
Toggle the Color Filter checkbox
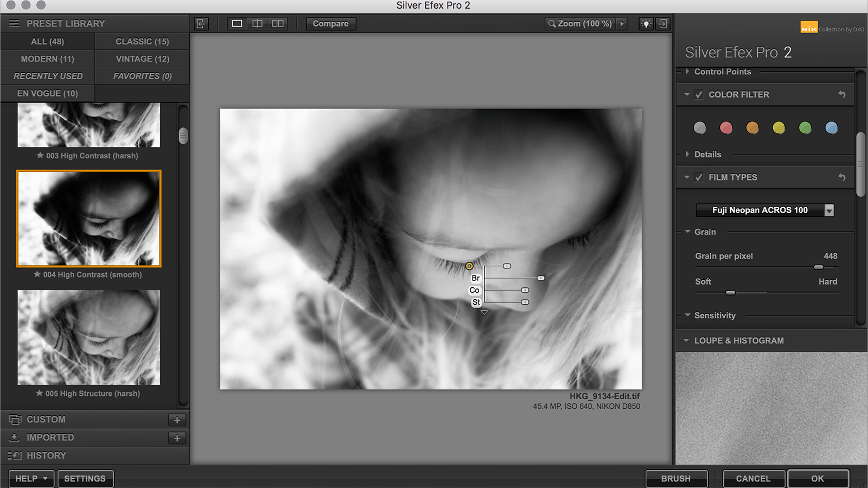pyautogui.click(x=699, y=94)
